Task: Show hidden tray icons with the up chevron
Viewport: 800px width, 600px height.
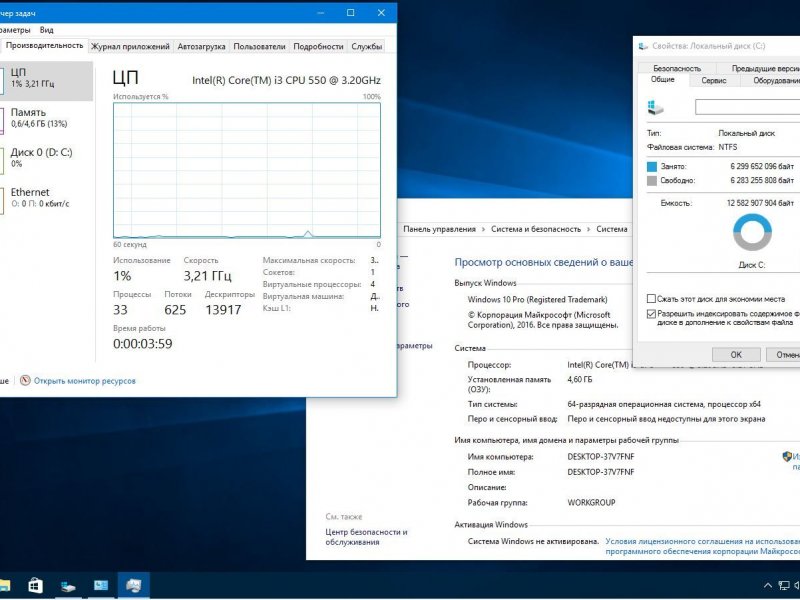Action: (767, 585)
